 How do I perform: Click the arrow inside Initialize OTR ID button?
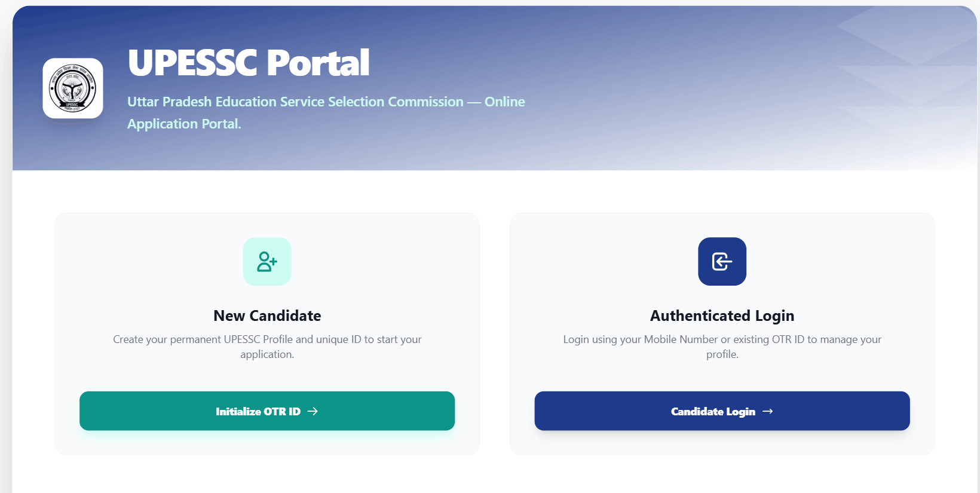pos(313,412)
